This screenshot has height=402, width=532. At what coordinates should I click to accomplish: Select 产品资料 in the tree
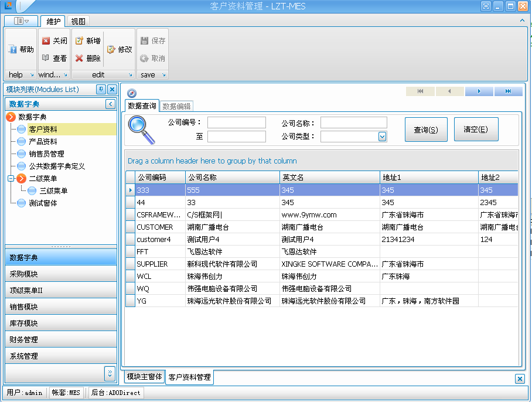tap(43, 141)
